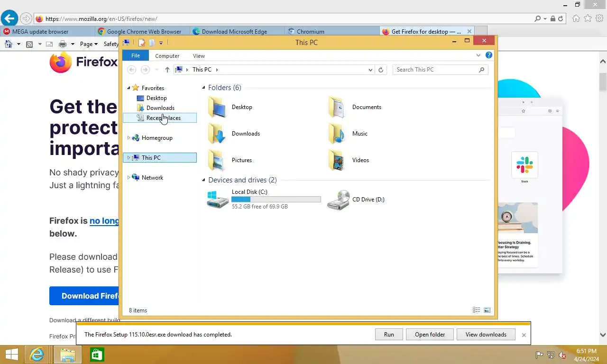The image size is (607, 364).
Task: Open the View ribbon tab
Action: click(x=199, y=56)
